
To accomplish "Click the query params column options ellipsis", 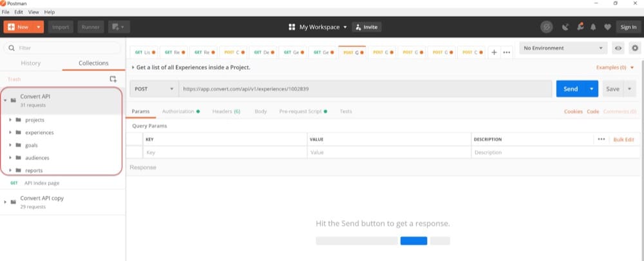I will [x=601, y=139].
